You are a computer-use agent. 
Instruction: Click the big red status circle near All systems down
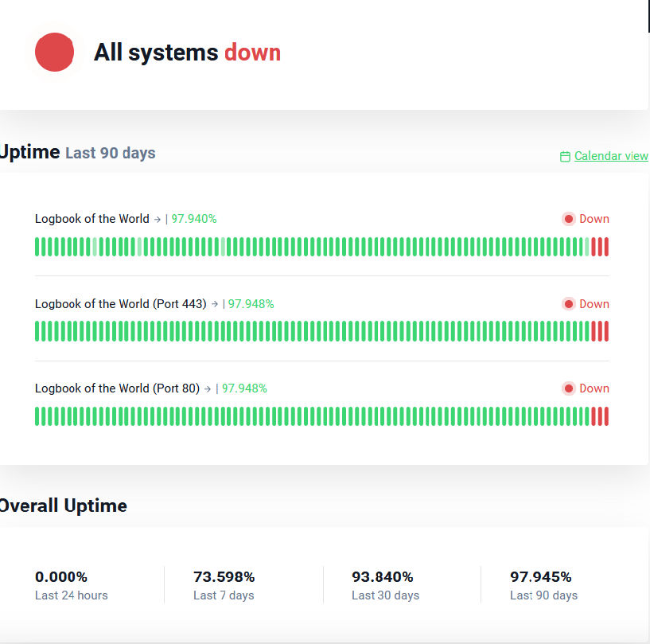[x=54, y=53]
